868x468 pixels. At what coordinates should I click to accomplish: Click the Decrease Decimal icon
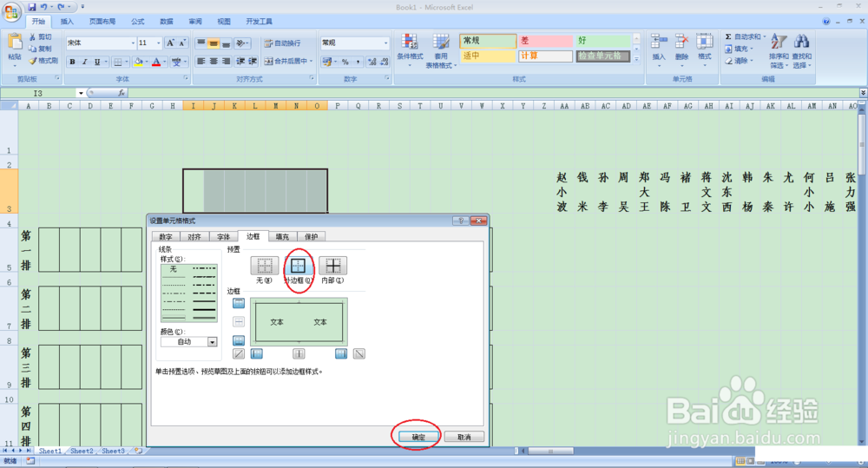click(385, 62)
